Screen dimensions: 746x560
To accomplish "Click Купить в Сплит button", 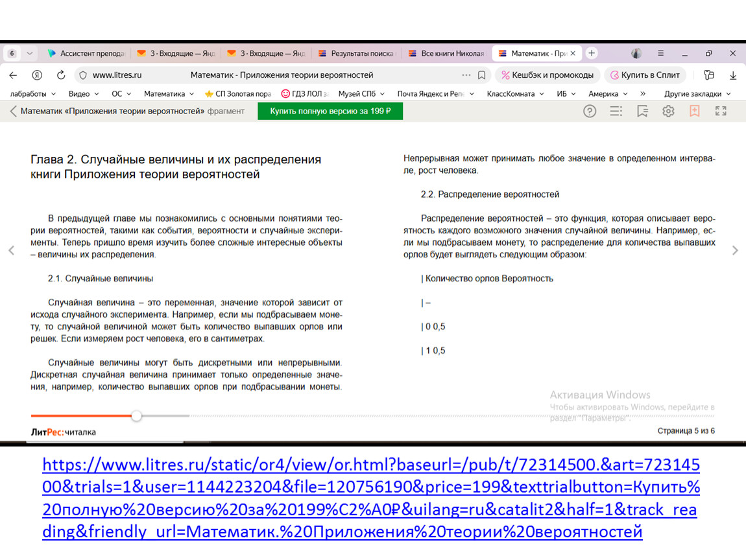I will (644, 75).
